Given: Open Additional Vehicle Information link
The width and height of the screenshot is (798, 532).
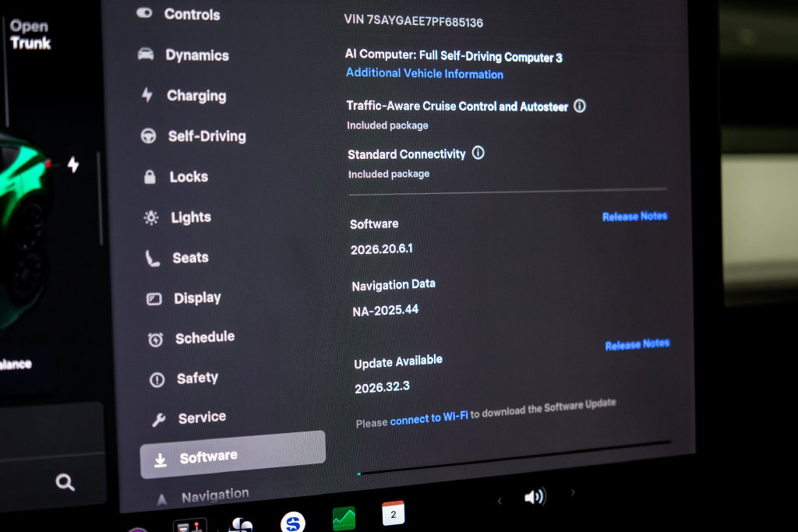Looking at the screenshot, I should 425,73.
